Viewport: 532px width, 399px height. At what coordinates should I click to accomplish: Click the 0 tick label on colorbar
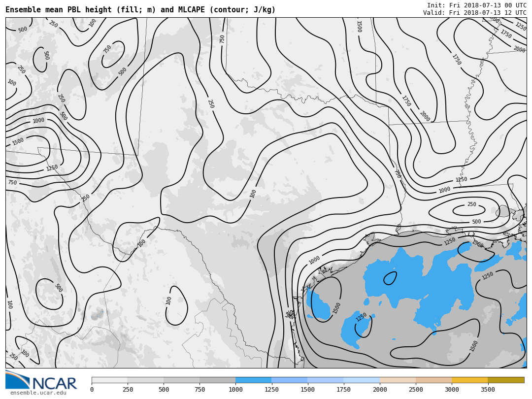click(x=92, y=390)
